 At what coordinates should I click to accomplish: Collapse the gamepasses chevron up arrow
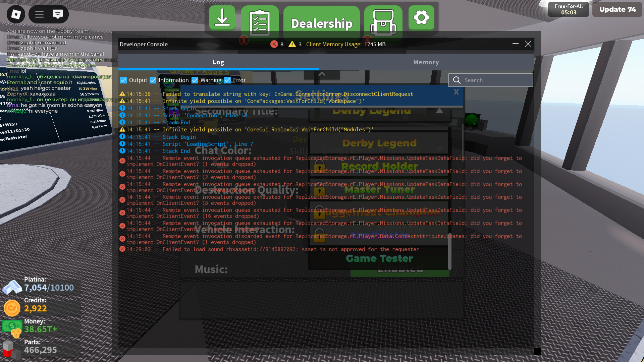tap(322, 74)
